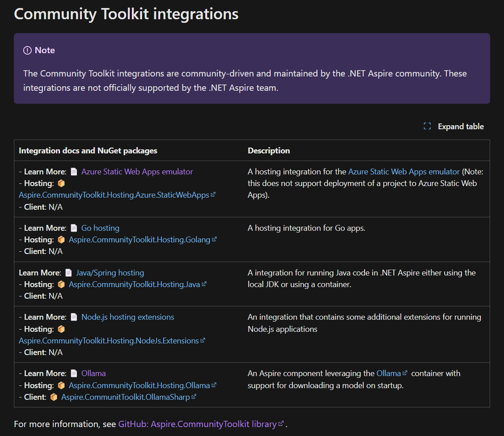This screenshot has height=436, width=504.
Task: Click 'Integration docs and NuGet packages' column header
Action: (88, 151)
